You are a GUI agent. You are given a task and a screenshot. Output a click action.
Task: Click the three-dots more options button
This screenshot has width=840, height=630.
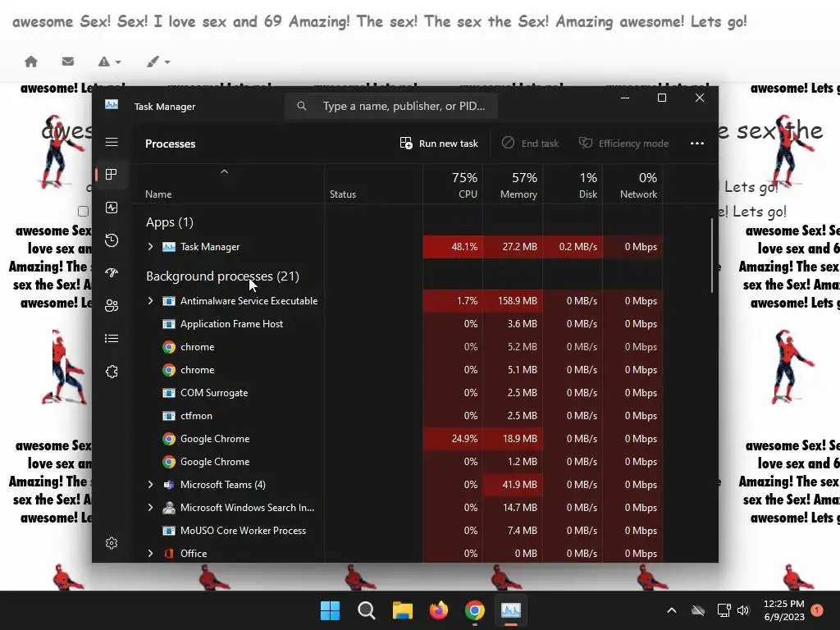[697, 144]
